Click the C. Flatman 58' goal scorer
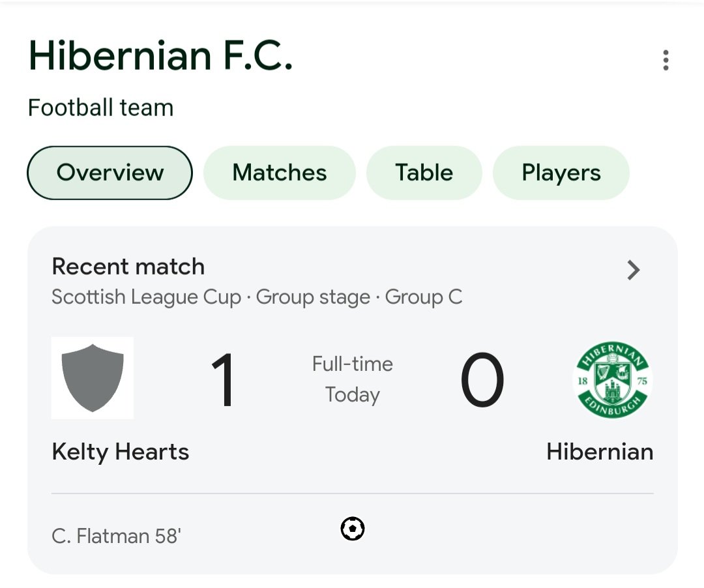Viewport: 704px width, 588px height. coord(116,536)
